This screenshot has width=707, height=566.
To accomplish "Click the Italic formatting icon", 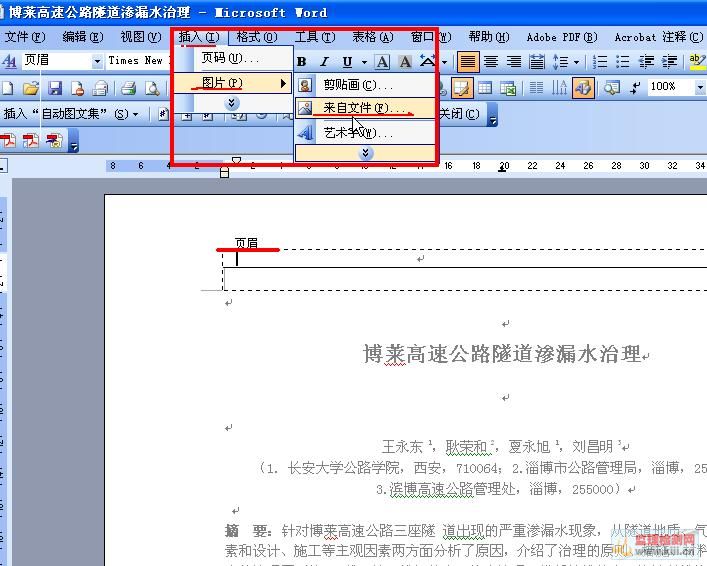I will pyautogui.click(x=325, y=62).
